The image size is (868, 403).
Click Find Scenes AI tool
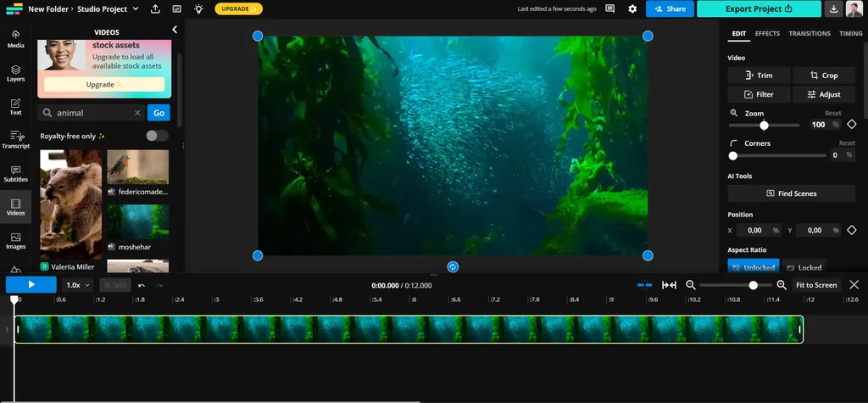pyautogui.click(x=792, y=193)
